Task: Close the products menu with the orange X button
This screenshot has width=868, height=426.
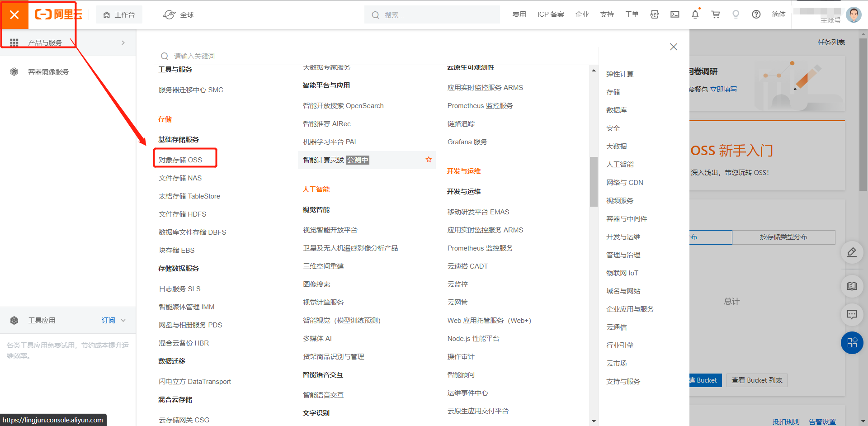Action: 14,14
